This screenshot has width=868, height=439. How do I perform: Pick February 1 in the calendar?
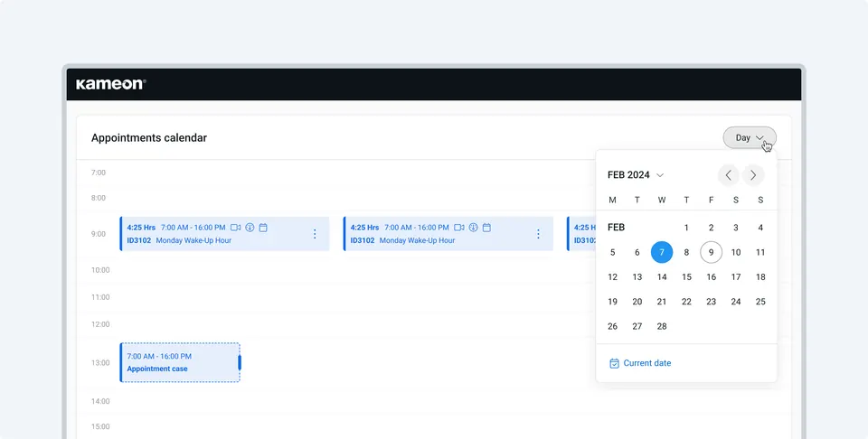[x=686, y=228]
